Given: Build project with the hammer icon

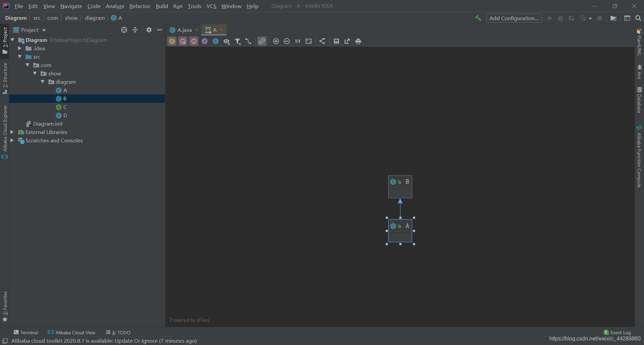Looking at the screenshot, I should (478, 18).
